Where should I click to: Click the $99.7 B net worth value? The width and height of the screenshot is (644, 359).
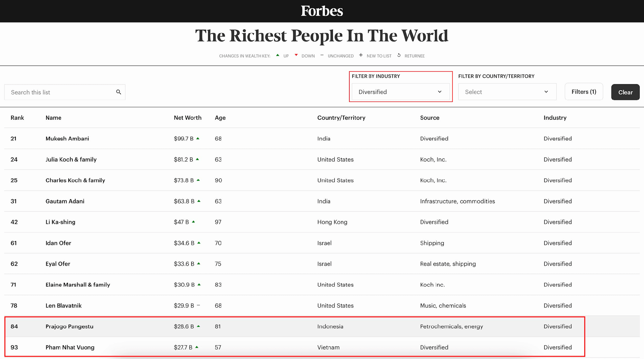184,139
